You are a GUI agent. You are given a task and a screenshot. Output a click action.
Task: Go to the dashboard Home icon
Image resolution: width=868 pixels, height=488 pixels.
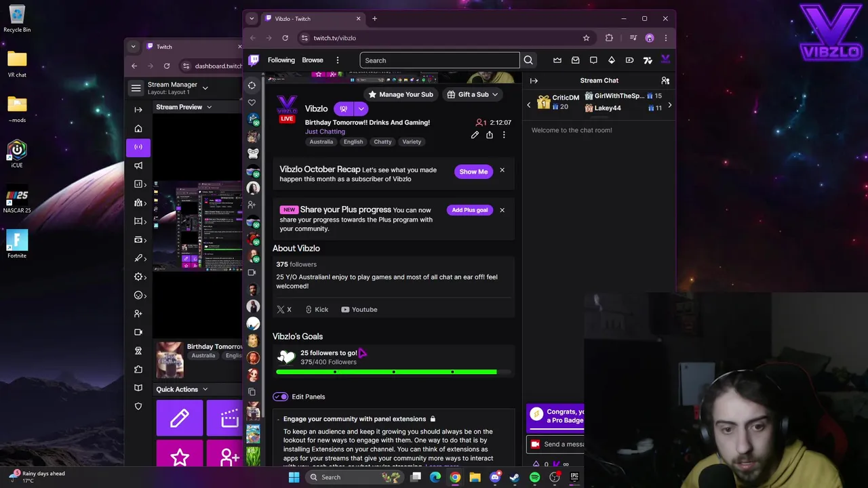[138, 129]
